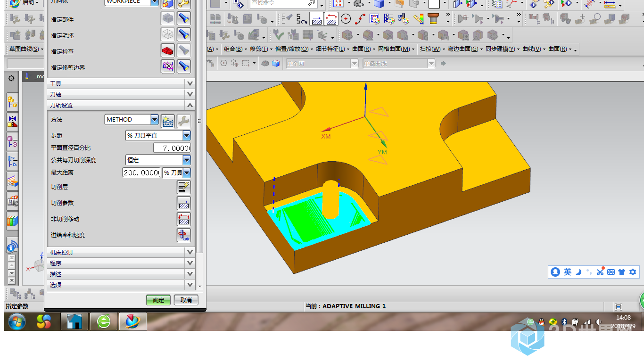Image resolution: width=644 pixels, height=362 pixels.
Task: Open the 公共每刀切削深度 '恒定' dropdown
Action: click(187, 160)
